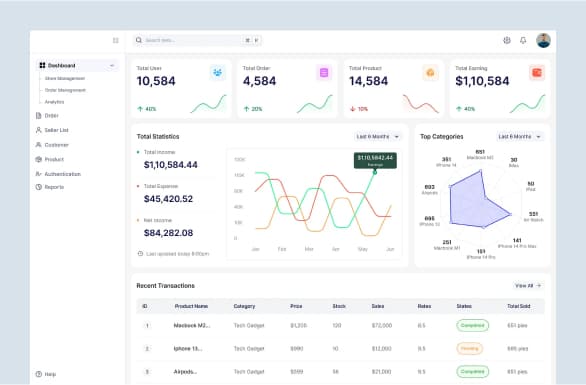Click the Help question icon

click(38, 374)
